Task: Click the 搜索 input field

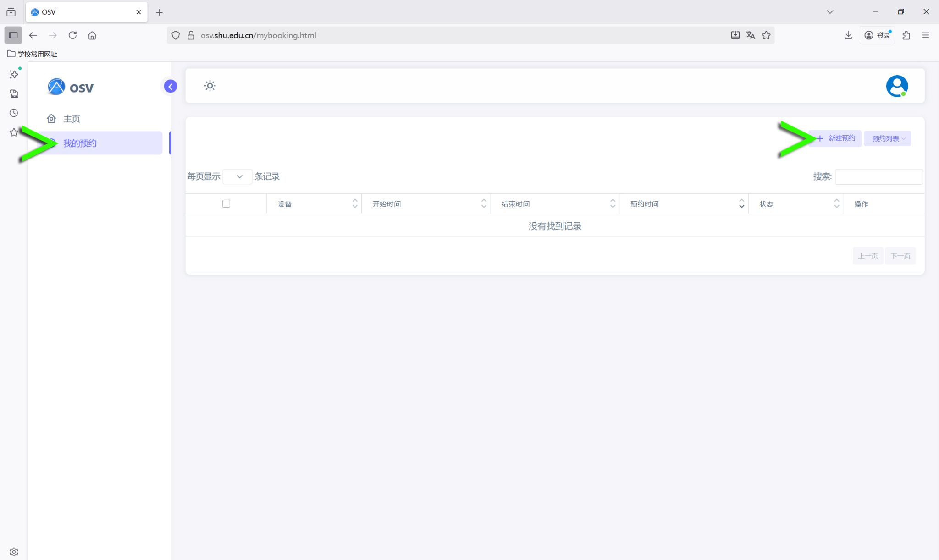Action: point(878,176)
